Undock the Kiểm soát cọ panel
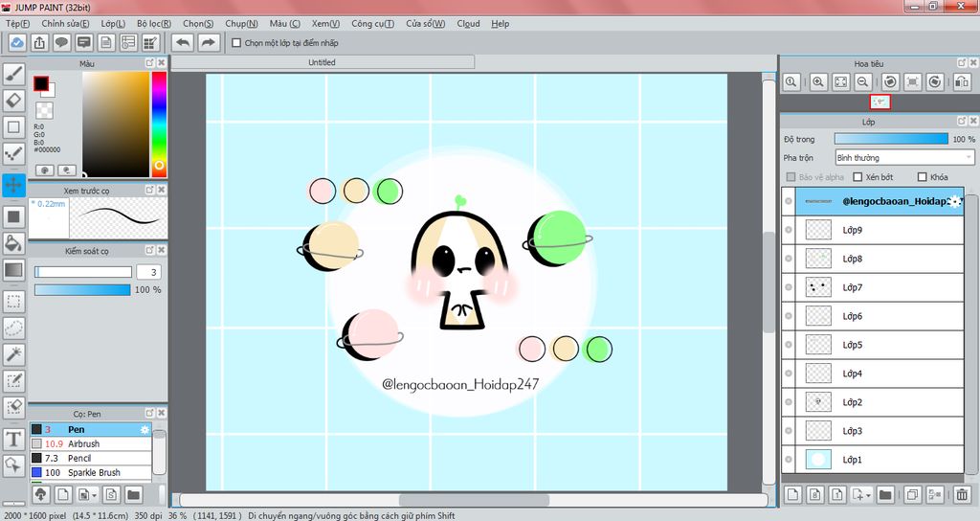This screenshot has width=980, height=521. pyautogui.click(x=150, y=250)
